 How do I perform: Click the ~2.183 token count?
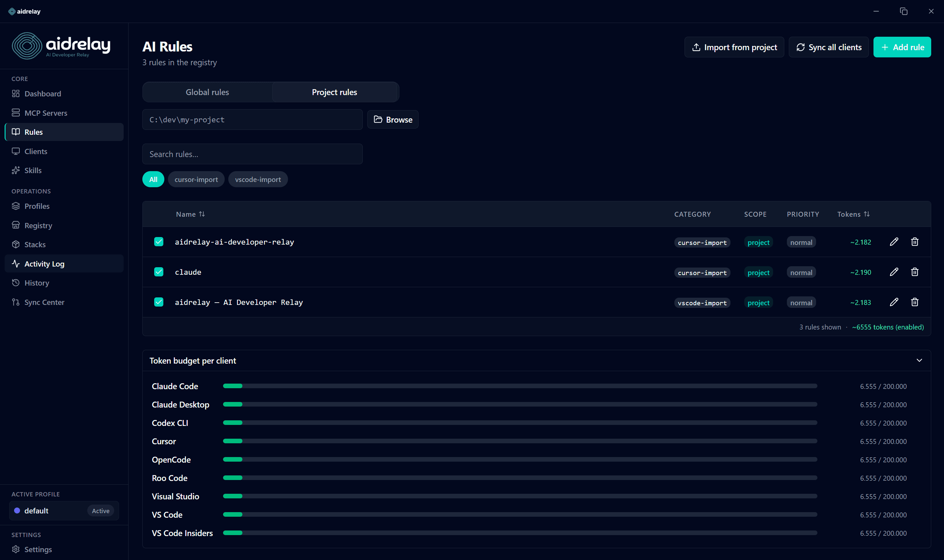tap(860, 303)
